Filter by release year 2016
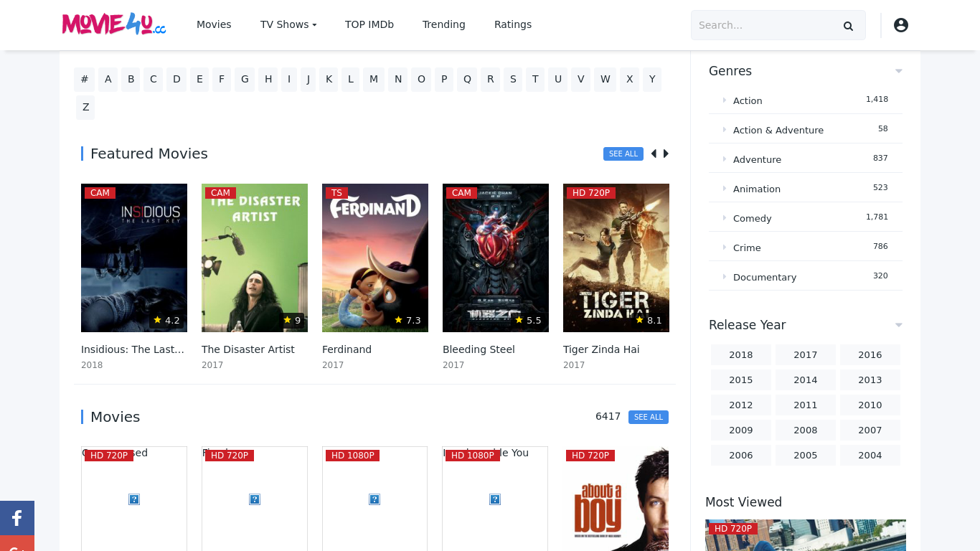Screen dimensions: 980x551 [x=870, y=354]
